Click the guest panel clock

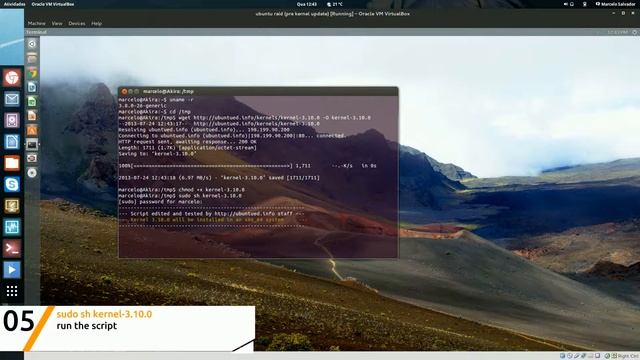coord(617,32)
